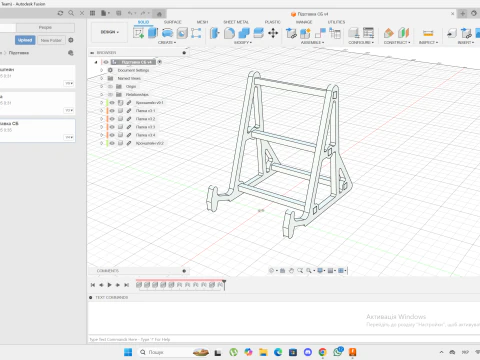Hide the first green-marked component
The width and height of the screenshot is (480, 360).
pos(112,103)
